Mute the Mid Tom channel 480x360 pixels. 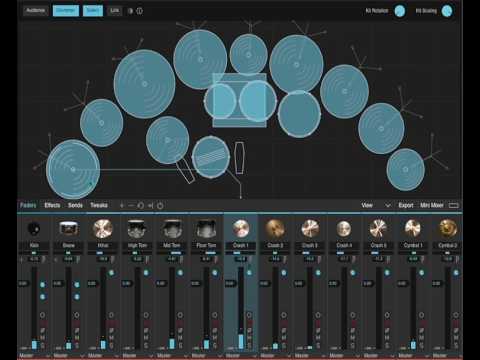[180, 338]
